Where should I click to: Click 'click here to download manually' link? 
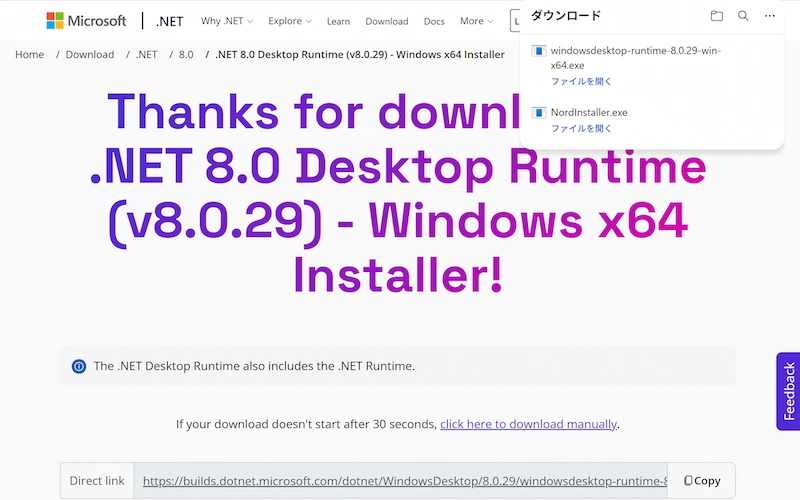pyautogui.click(x=529, y=424)
